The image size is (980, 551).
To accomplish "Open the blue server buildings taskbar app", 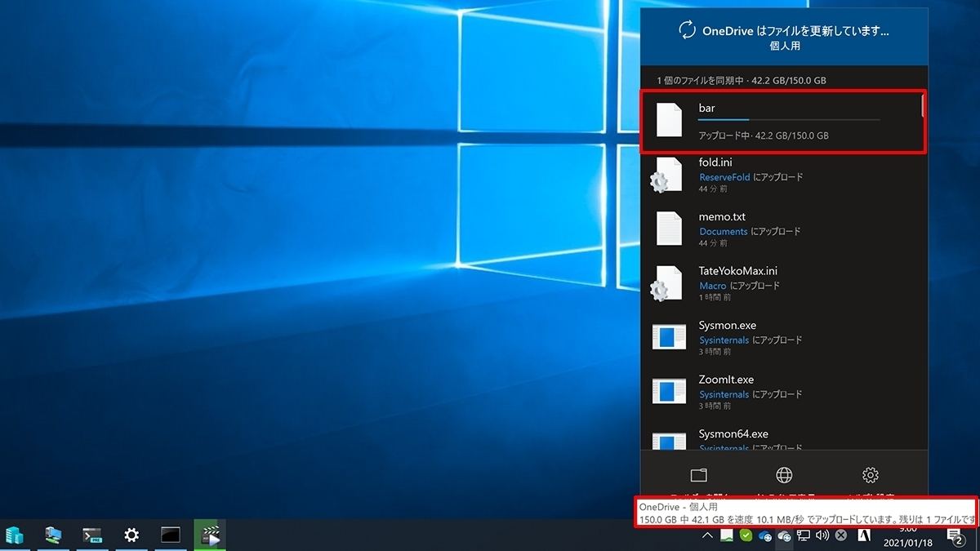I will (15, 535).
